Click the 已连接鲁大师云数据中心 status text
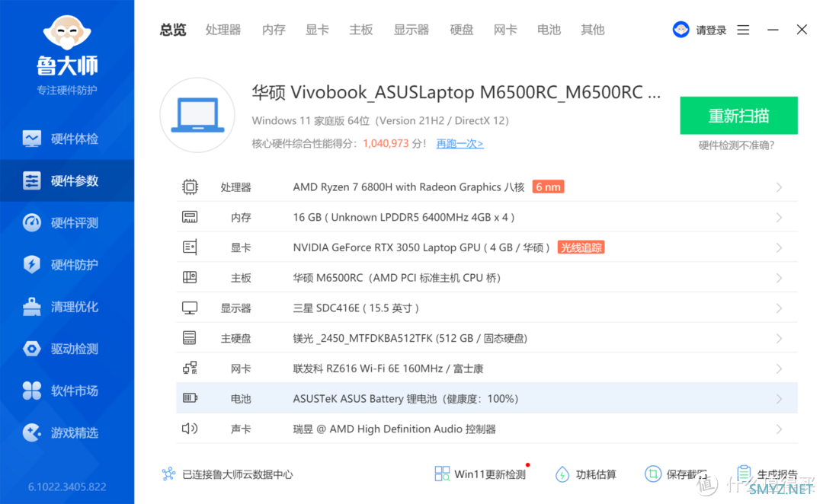This screenshot has width=823, height=504. pos(237,474)
